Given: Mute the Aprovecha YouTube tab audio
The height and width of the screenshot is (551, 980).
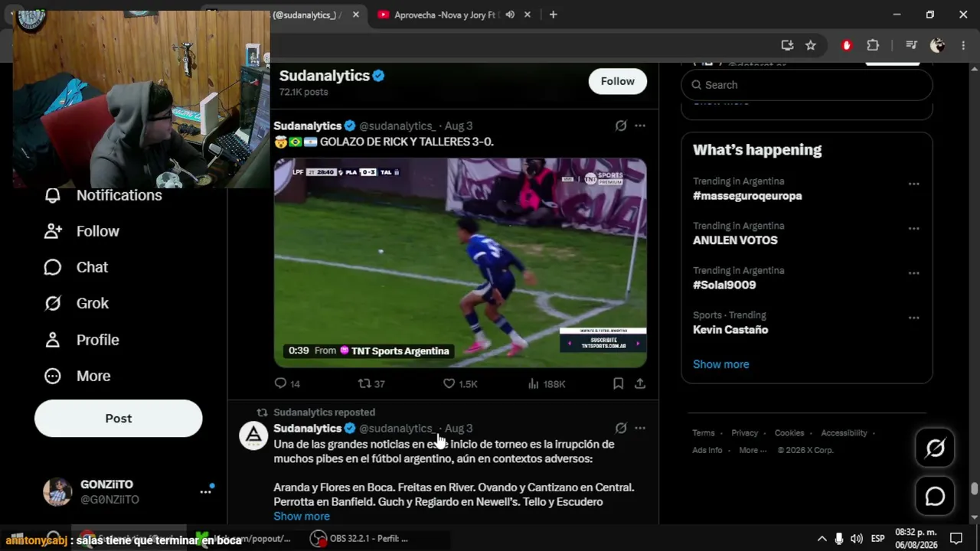Looking at the screenshot, I should [x=510, y=15].
